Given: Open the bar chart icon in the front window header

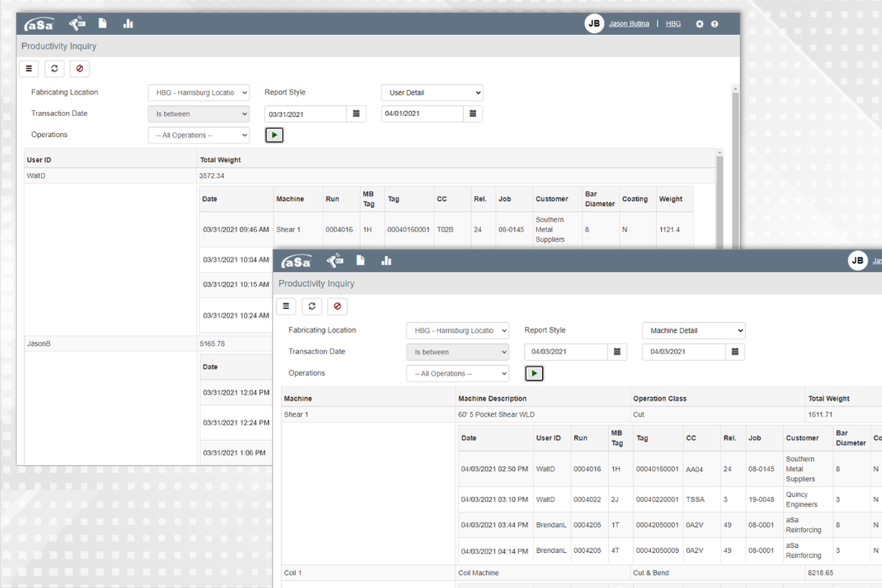Looking at the screenshot, I should point(387,260).
